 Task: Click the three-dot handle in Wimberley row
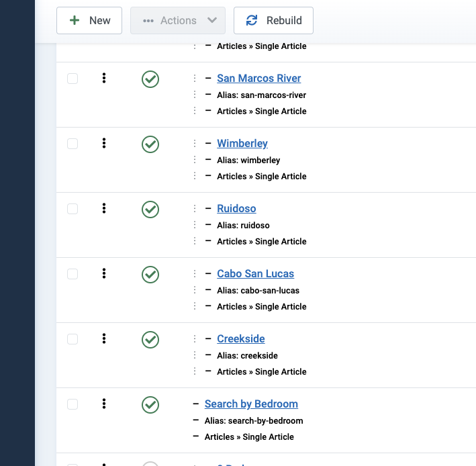pos(104,144)
